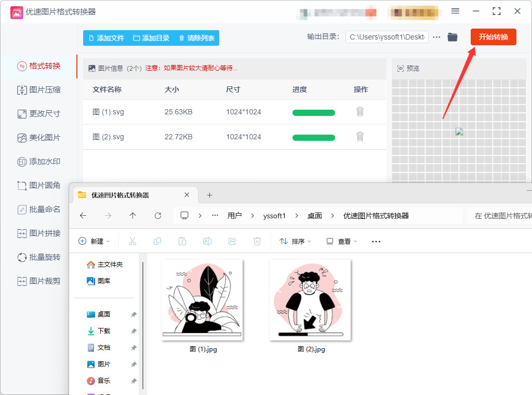Image resolution: width=532 pixels, height=395 pixels.
Task: Click the PC icon in address bar
Action: pyautogui.click(x=184, y=216)
